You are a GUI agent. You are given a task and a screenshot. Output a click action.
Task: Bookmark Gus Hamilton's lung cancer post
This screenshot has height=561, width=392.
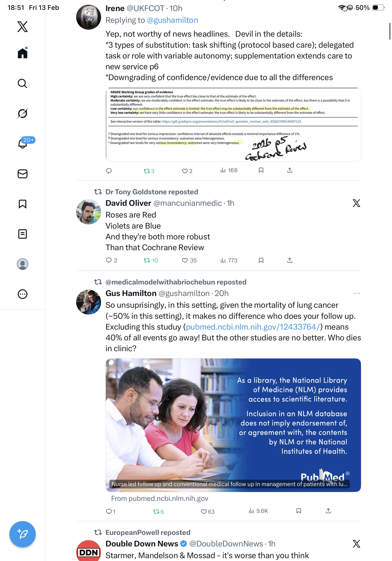(x=298, y=511)
